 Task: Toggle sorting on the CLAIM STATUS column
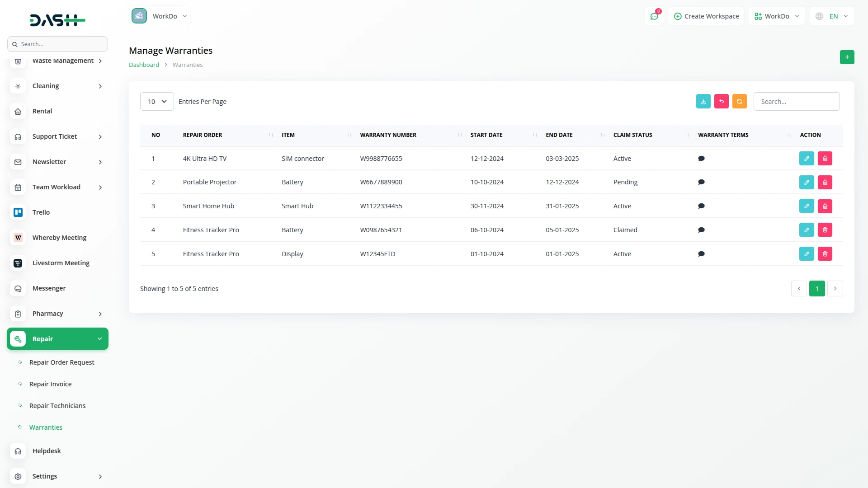click(x=687, y=135)
